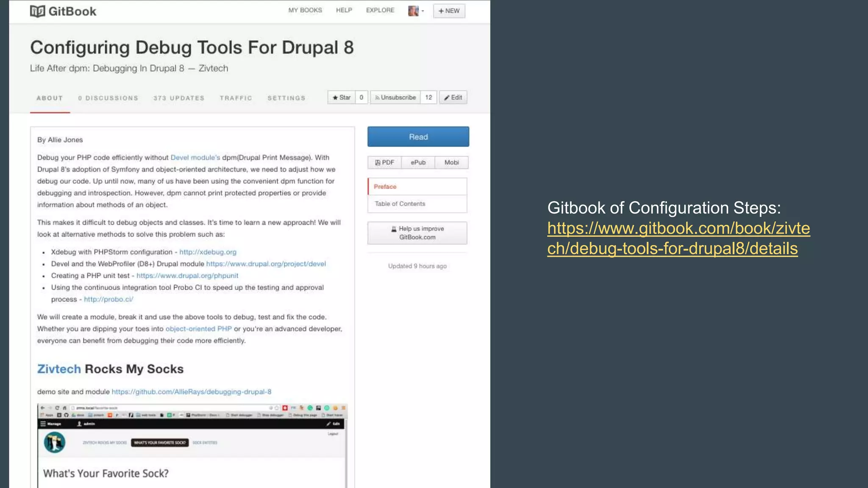
Task: Click the Edit pencil button
Action: 453,97
